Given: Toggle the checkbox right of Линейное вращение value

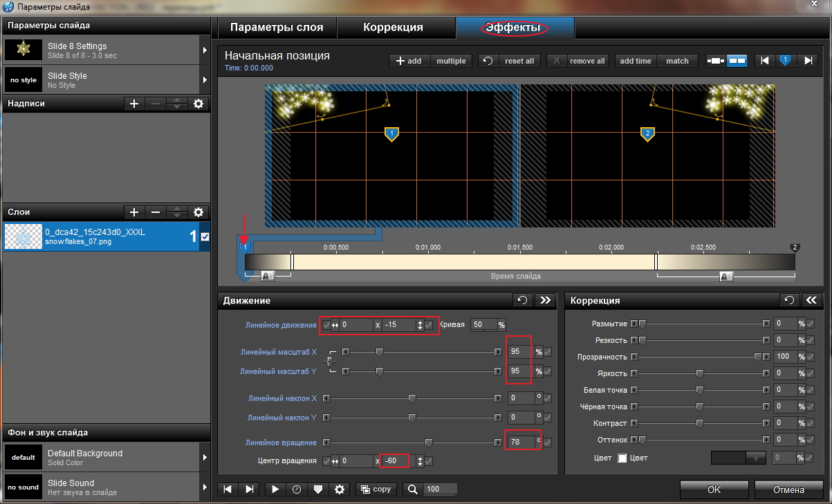Looking at the screenshot, I should click(x=548, y=442).
